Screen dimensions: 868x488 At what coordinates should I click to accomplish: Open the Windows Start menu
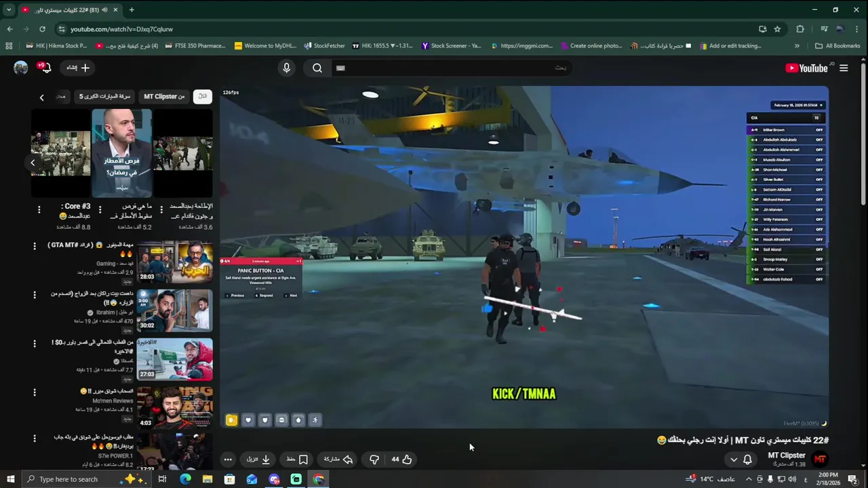[10, 479]
